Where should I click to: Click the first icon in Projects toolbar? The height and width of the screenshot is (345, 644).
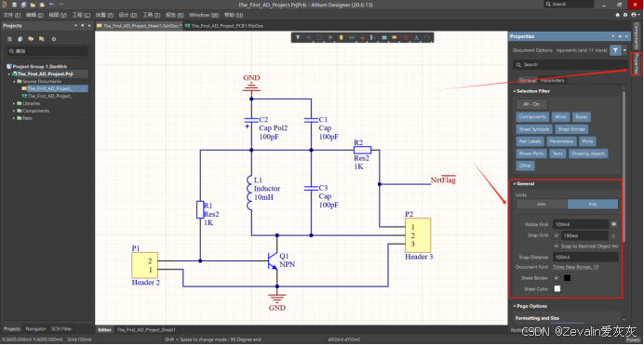click(x=9, y=39)
